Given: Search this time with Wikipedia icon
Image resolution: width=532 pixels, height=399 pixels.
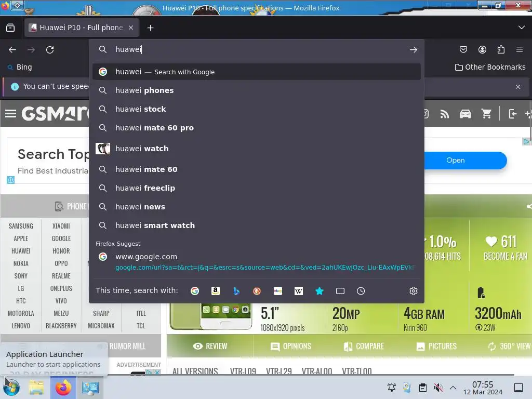Looking at the screenshot, I should (x=299, y=291).
